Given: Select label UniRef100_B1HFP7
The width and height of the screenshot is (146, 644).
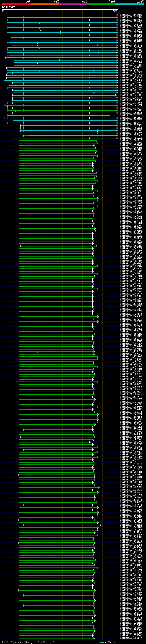Looking at the screenshot, I should (x=131, y=251).
